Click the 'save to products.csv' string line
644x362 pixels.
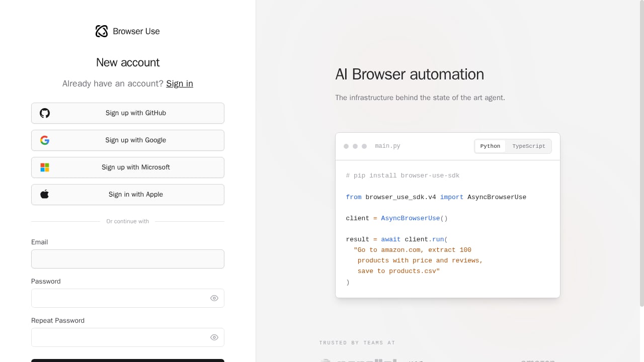(398, 271)
